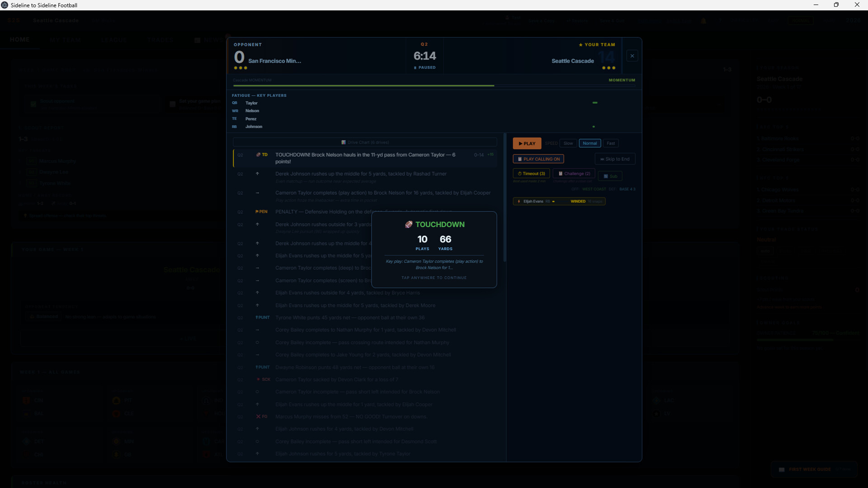Set simulation speed to Normal
Screen dimensions: 868x488
[590, 143]
